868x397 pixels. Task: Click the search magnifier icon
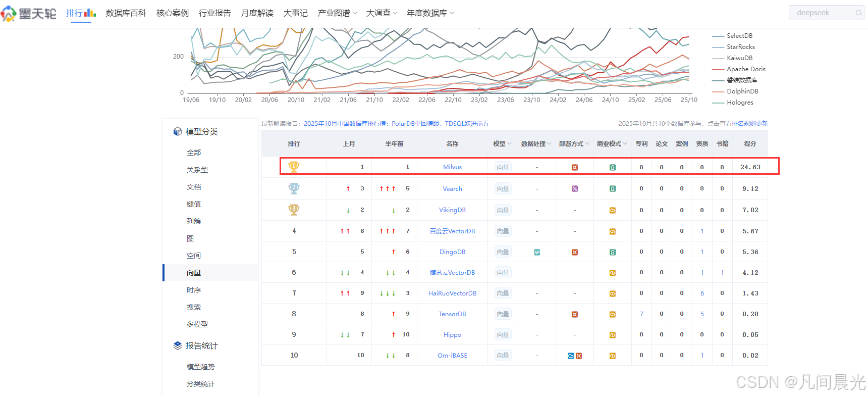point(858,13)
